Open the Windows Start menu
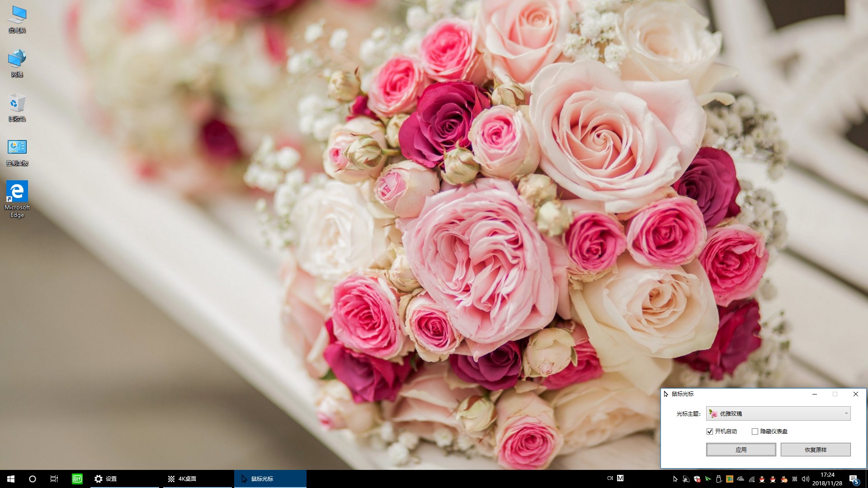This screenshot has width=868, height=488. coord(11,479)
